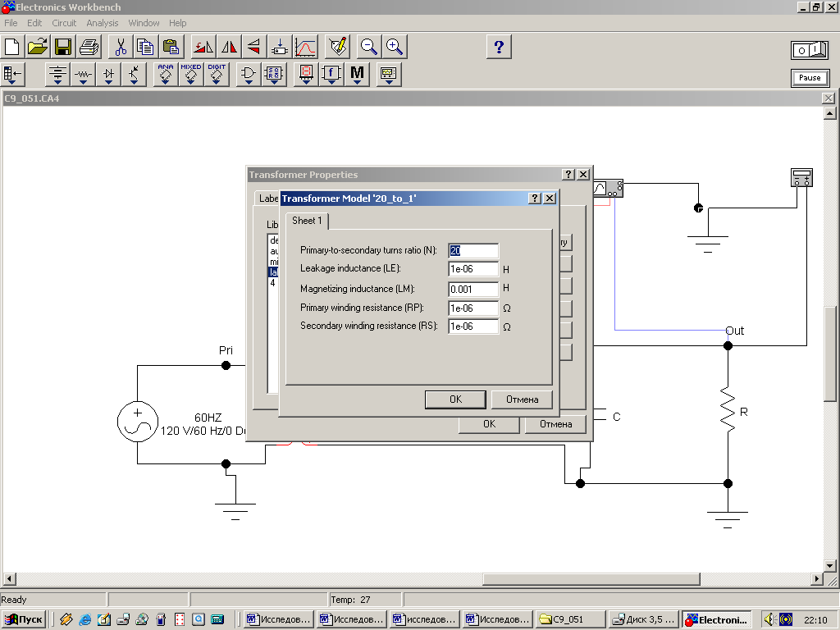Open the Digital ICs parts bin

(217, 74)
